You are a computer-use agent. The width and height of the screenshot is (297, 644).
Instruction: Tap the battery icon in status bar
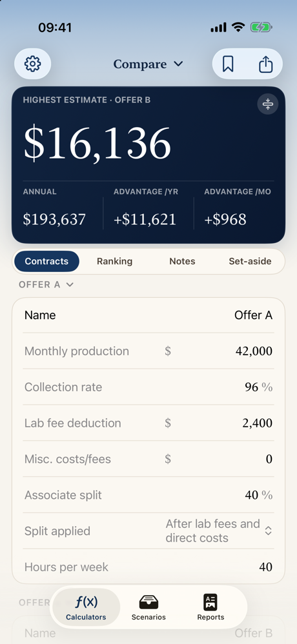tap(261, 28)
